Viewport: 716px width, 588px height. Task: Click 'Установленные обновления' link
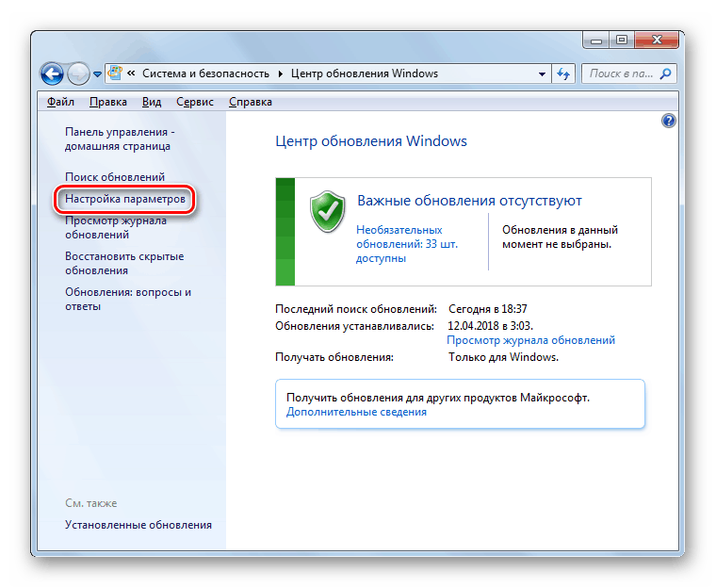pos(138,525)
